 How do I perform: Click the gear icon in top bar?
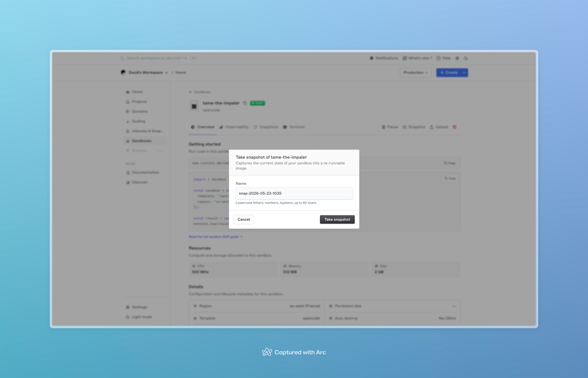click(457, 58)
